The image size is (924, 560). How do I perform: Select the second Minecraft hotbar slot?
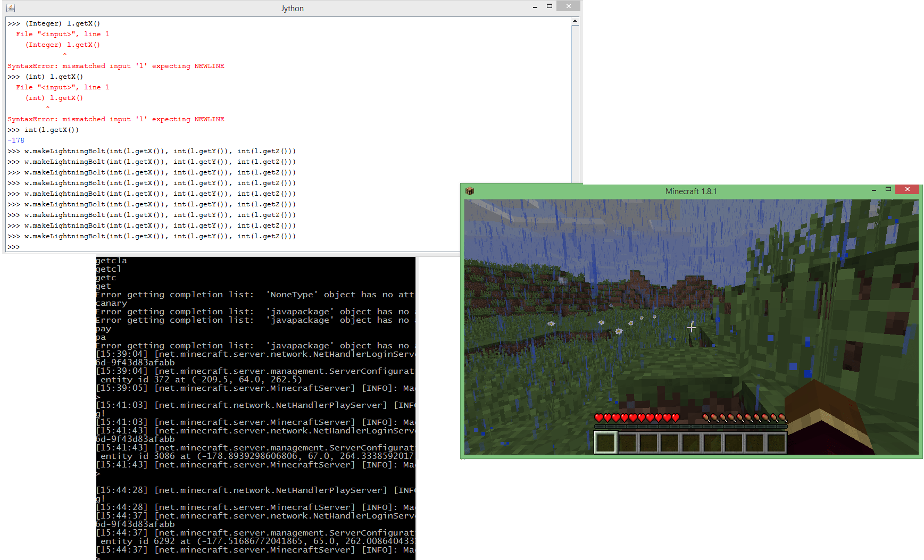pyautogui.click(x=627, y=442)
